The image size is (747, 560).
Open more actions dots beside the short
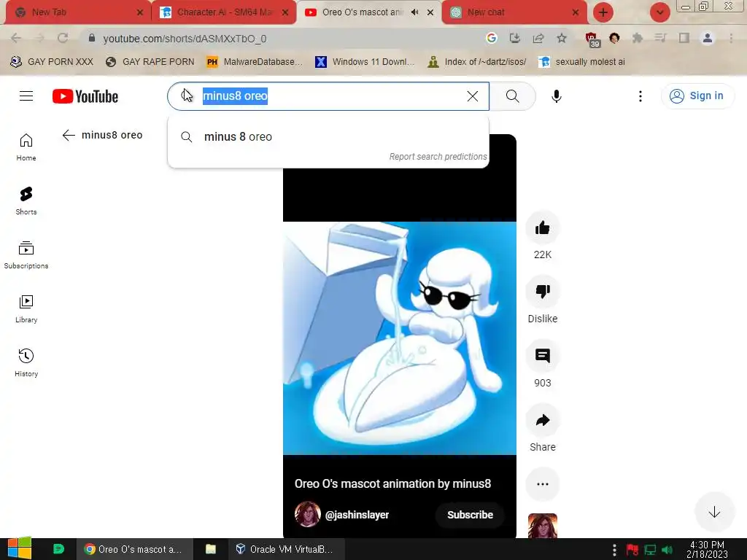coord(542,484)
